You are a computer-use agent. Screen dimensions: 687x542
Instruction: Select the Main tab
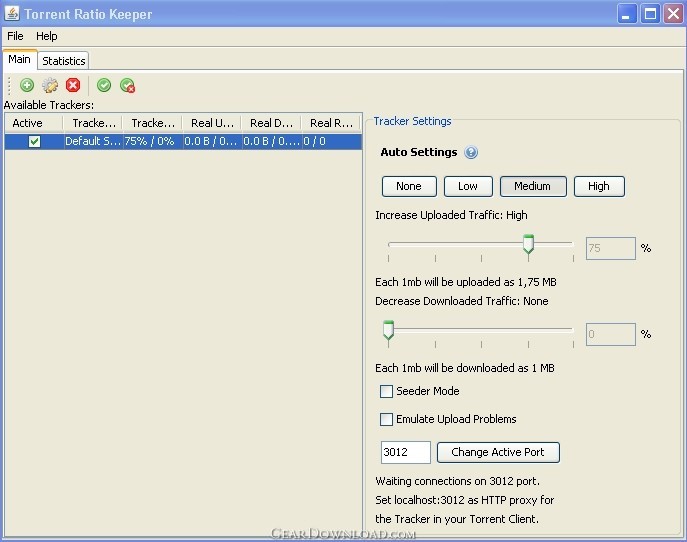pos(20,59)
